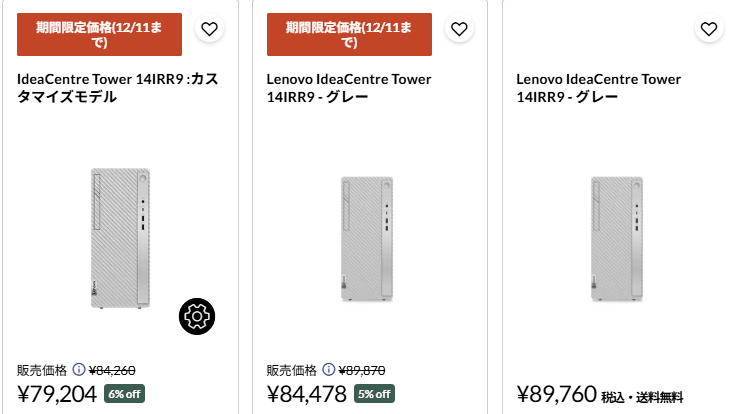Click the ¥89,760 price

(x=557, y=392)
